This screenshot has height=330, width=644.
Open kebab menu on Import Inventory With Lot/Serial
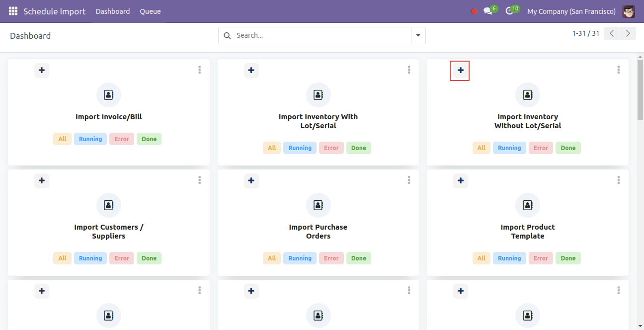[x=409, y=70]
